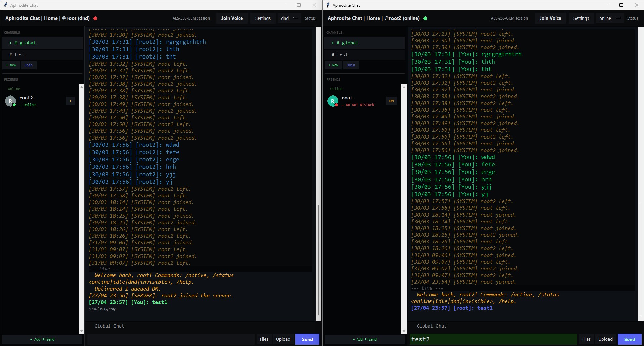Select # global channel in left window

[x=42, y=43]
